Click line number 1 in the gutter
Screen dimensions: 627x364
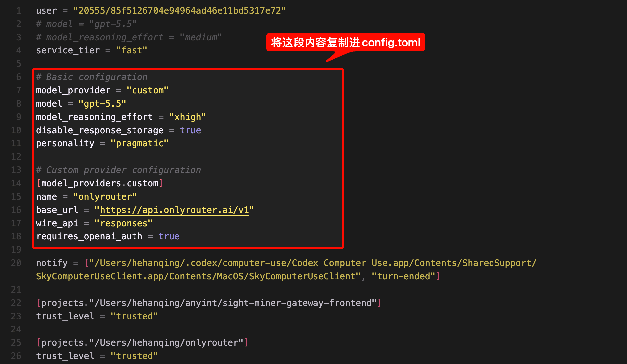click(19, 11)
